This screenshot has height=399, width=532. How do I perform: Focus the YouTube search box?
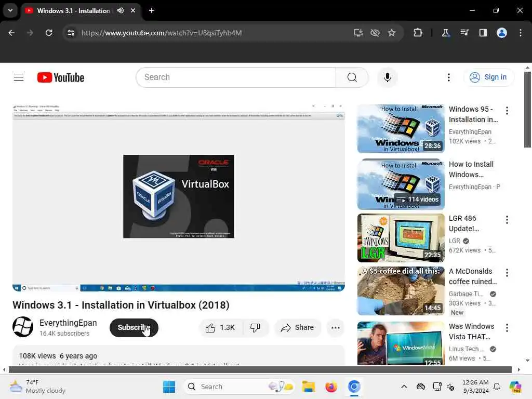pyautogui.click(x=236, y=77)
